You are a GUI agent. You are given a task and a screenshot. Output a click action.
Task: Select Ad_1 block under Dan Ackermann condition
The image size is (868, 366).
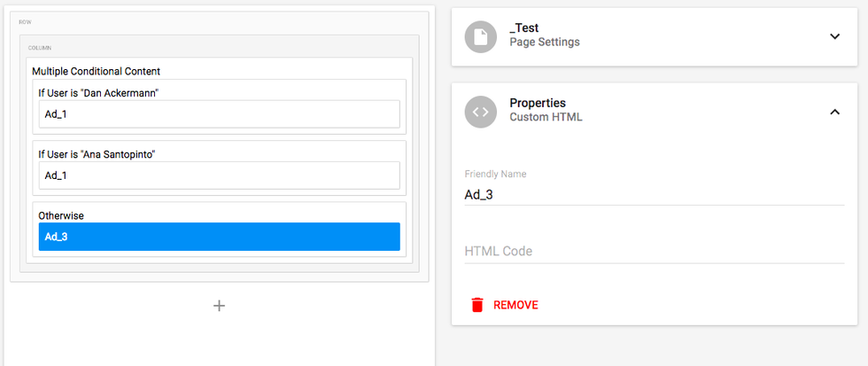pyautogui.click(x=219, y=114)
